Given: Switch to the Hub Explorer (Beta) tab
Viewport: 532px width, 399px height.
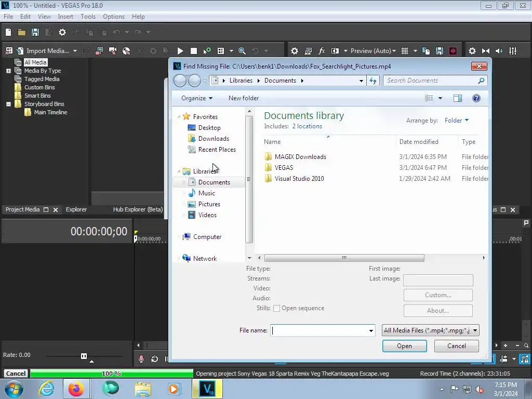Looking at the screenshot, I should (x=138, y=210).
